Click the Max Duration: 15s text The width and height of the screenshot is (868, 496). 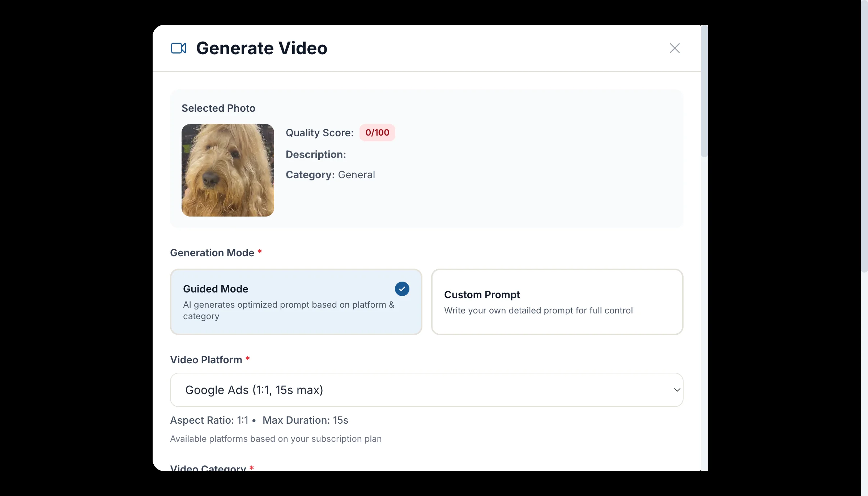[x=305, y=420]
